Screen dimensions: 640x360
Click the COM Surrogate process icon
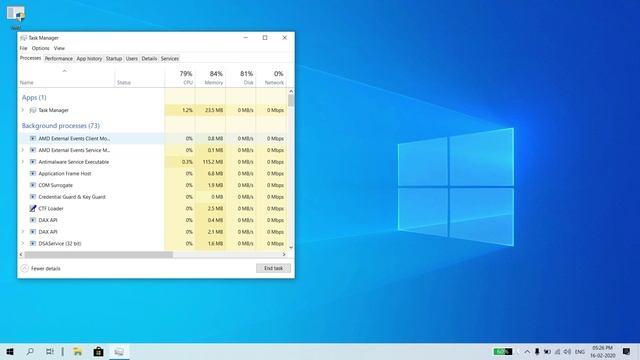click(33, 185)
